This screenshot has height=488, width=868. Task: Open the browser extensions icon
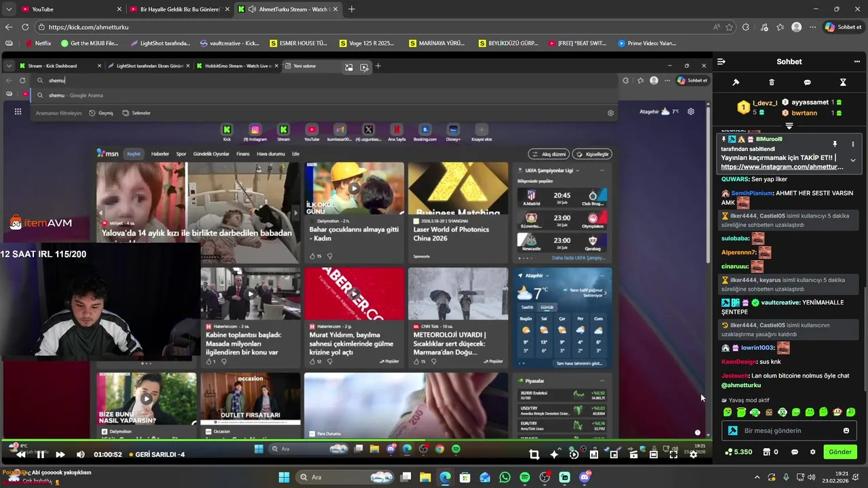746,27
